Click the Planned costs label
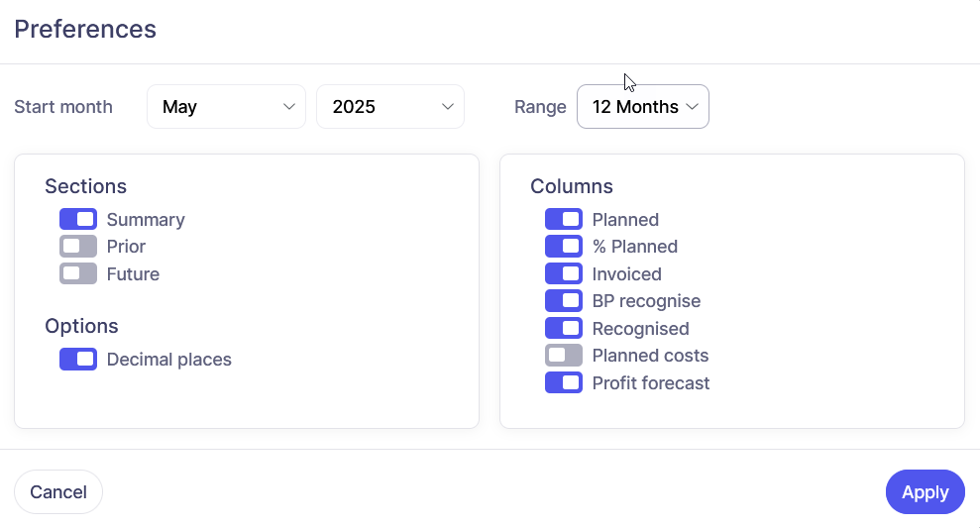The height and width of the screenshot is (528, 980). tap(650, 356)
